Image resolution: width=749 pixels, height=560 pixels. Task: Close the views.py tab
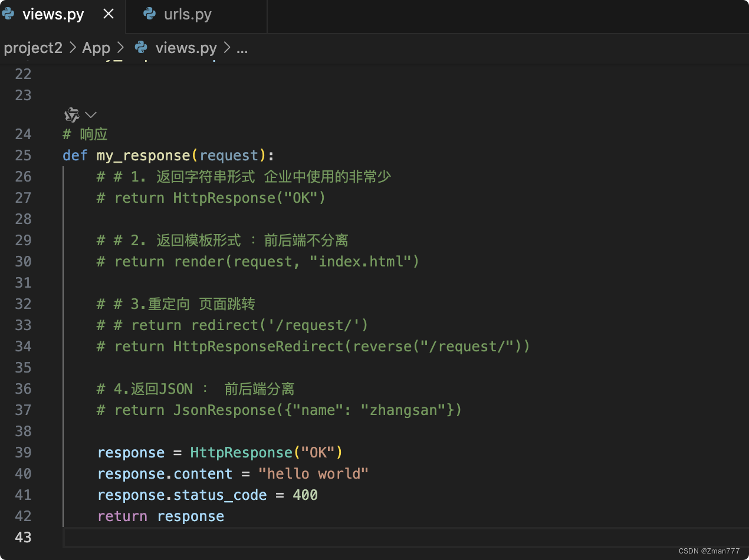tap(108, 14)
